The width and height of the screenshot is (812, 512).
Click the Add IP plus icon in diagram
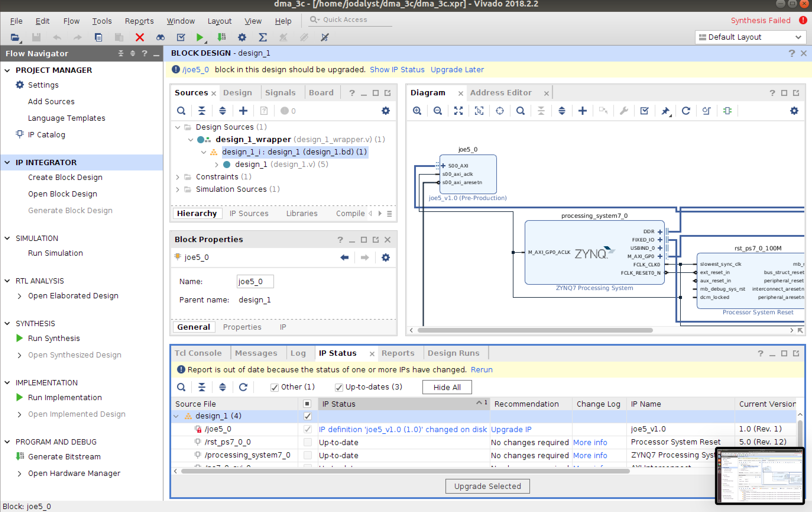pos(582,111)
